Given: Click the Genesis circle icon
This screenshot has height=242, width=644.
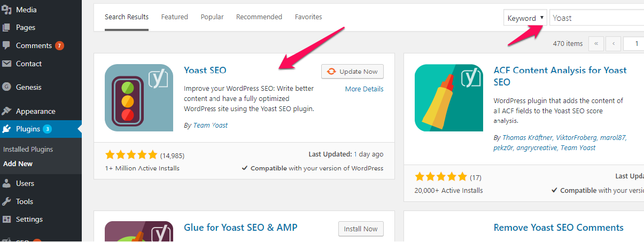Looking at the screenshot, I should coord(6,87).
